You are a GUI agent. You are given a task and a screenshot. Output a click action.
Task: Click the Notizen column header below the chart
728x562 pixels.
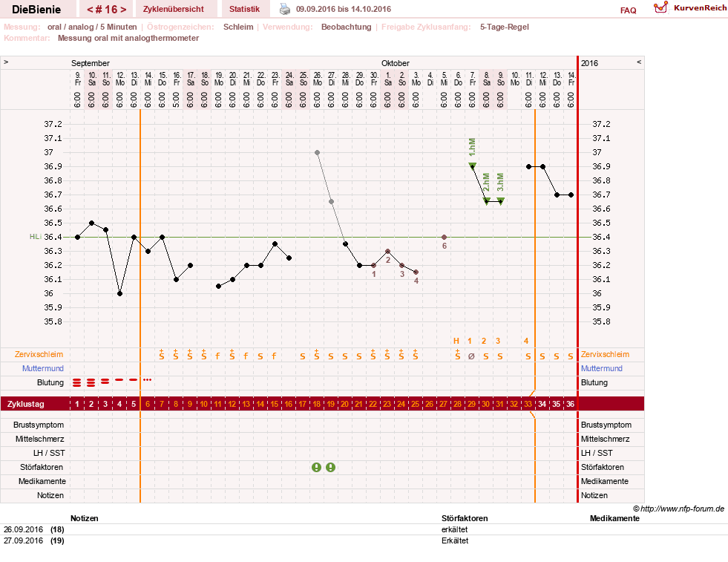[84, 518]
